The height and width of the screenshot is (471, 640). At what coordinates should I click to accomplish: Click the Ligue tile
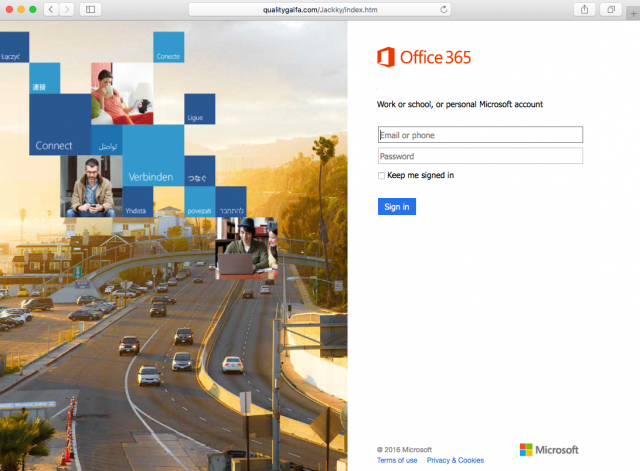pos(200,109)
